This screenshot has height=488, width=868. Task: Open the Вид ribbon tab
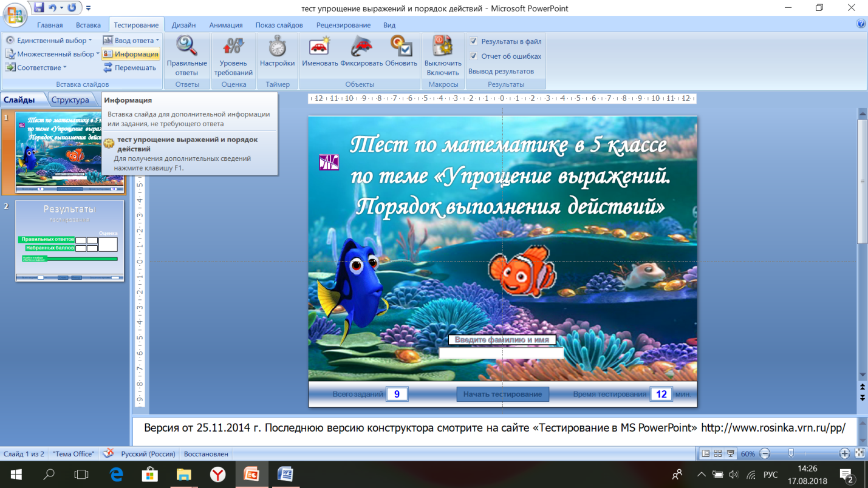point(389,25)
